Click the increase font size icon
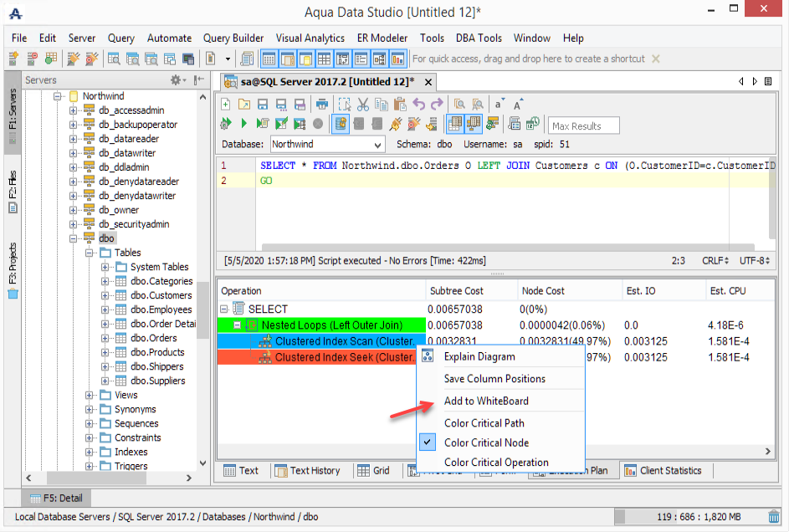 (519, 105)
